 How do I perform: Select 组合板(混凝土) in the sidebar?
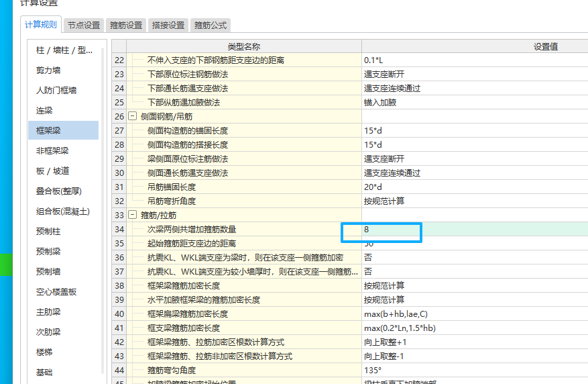[x=64, y=211]
